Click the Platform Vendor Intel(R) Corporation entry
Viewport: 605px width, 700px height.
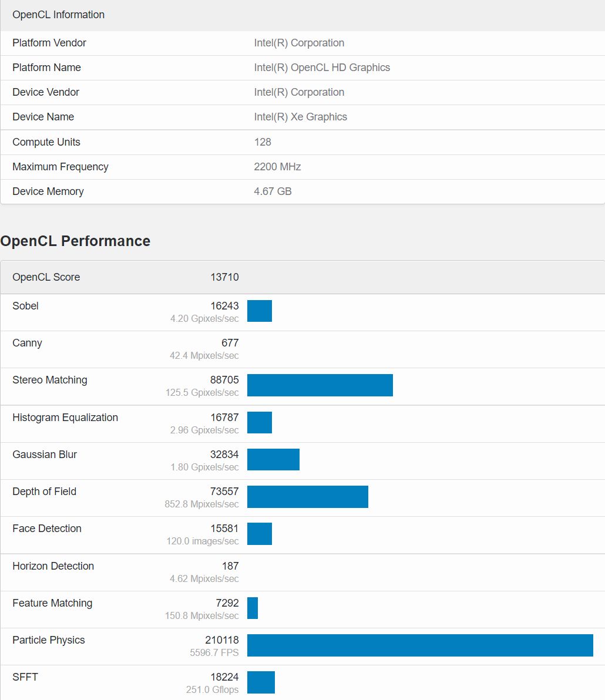(299, 43)
